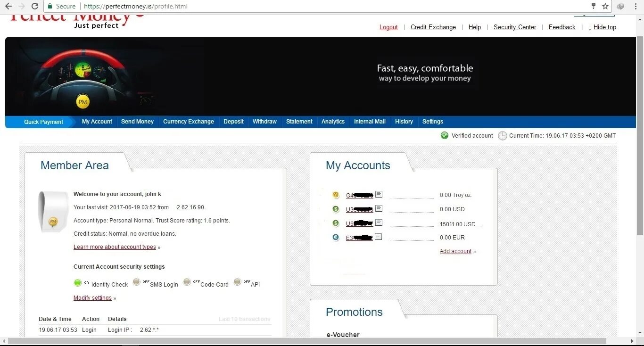The width and height of the screenshot is (644, 346).
Task: Reload the Perfect Money page
Action: click(x=34, y=6)
